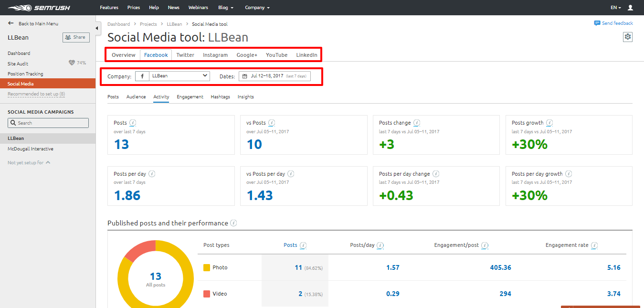The width and height of the screenshot is (644, 308).
Task: Click info icon beside Posts growth
Action: (x=549, y=123)
